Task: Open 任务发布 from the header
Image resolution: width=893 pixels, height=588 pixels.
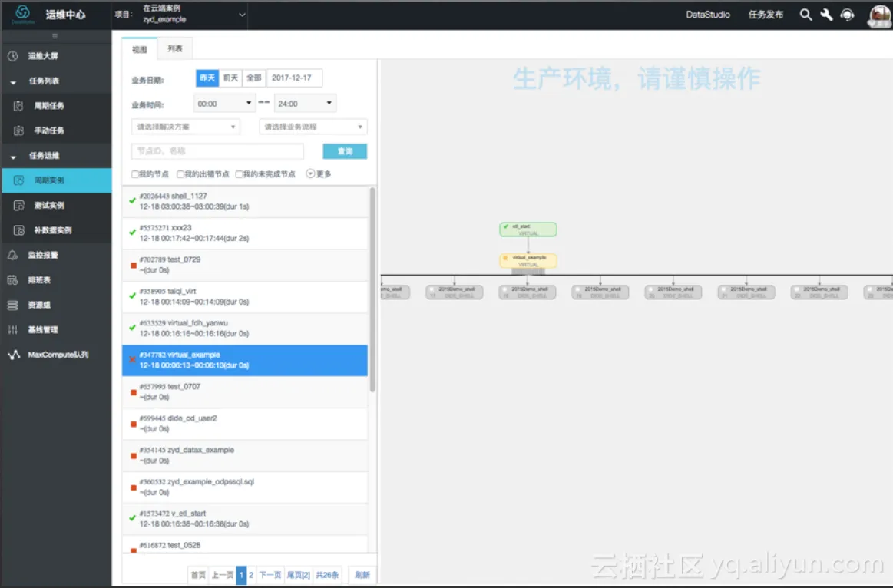Action: coord(766,15)
